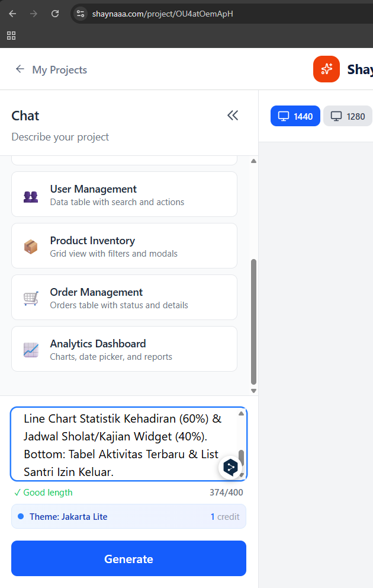Image resolution: width=373 pixels, height=588 pixels.
Task: Go back to My Projects
Action: tap(51, 70)
